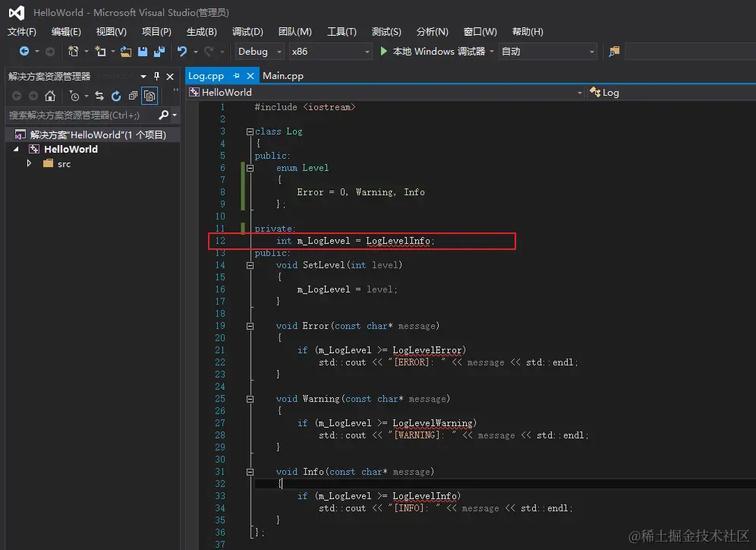
Task: Click the Undo arrow icon
Action: pos(182,52)
